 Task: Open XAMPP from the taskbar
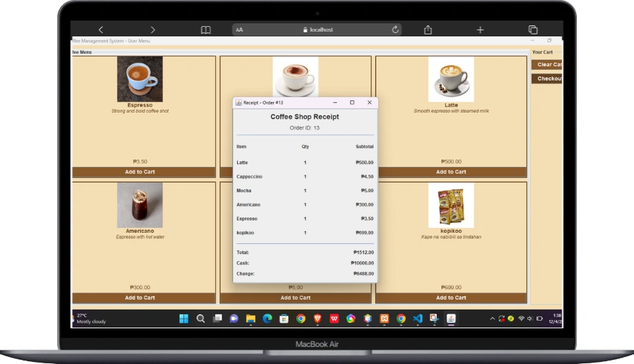tap(384, 319)
